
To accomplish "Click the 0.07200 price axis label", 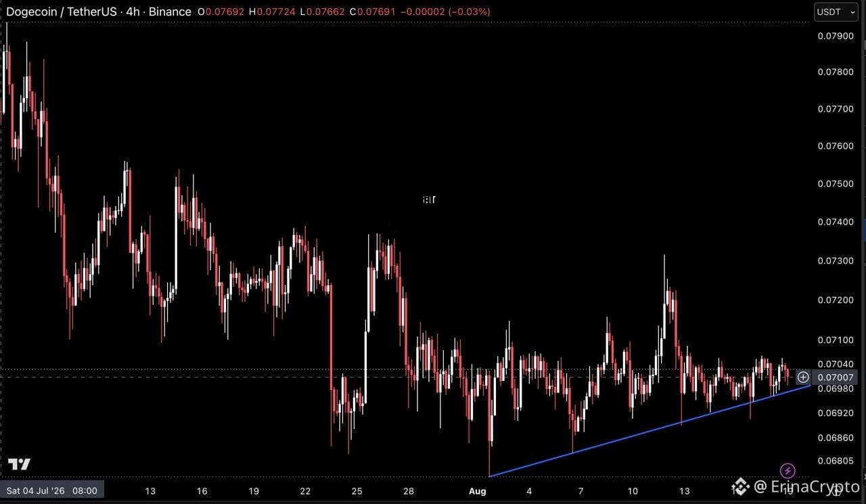I will click(x=836, y=300).
